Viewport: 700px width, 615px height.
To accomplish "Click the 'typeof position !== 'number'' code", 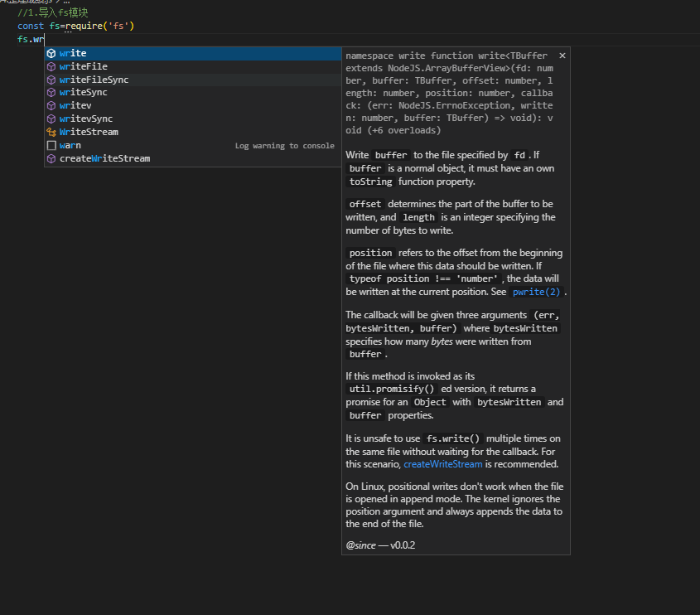I will coord(423,278).
